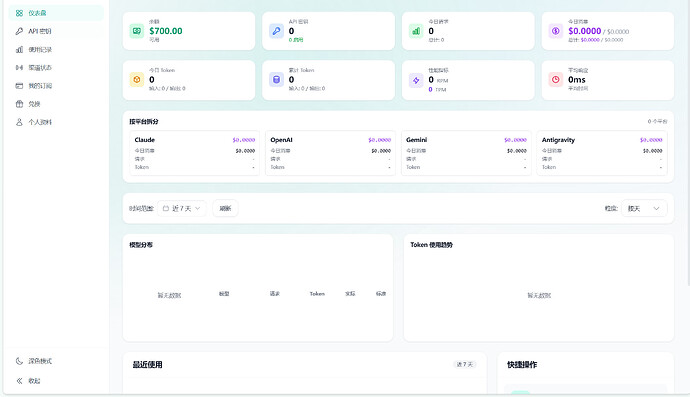The image size is (690, 397).
Task: Click the $700.00 balance amount
Action: (x=165, y=31)
